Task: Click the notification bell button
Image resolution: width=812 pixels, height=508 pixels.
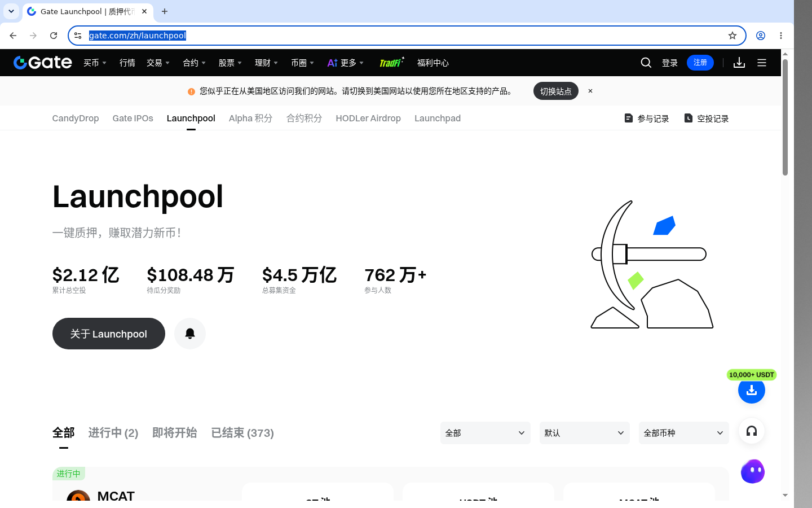Action: pyautogui.click(x=190, y=334)
